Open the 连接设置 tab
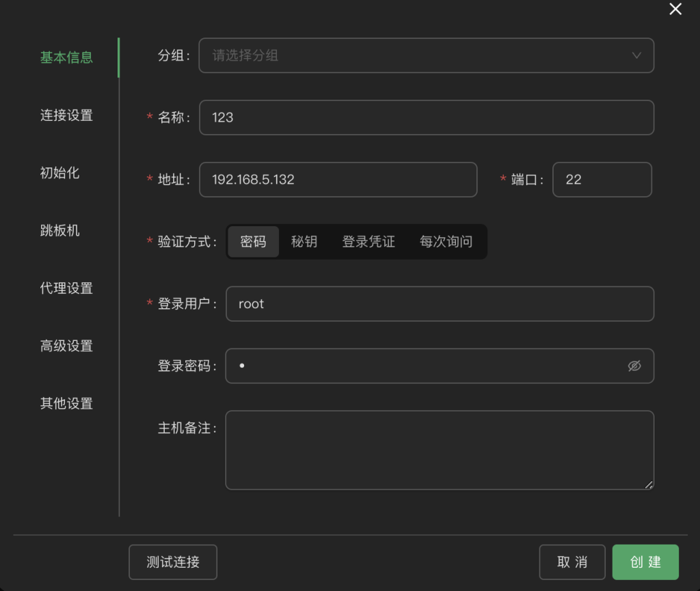The height and width of the screenshot is (591, 700). point(66,115)
